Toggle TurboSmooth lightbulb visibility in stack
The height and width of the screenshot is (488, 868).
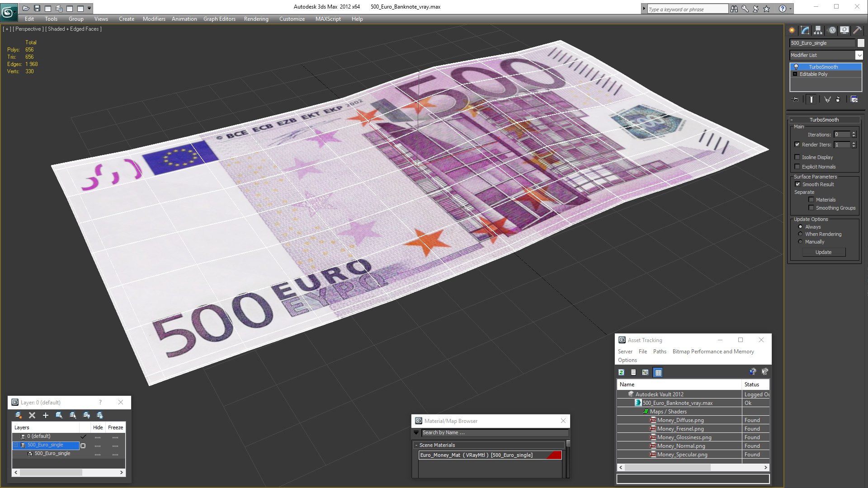(x=796, y=67)
